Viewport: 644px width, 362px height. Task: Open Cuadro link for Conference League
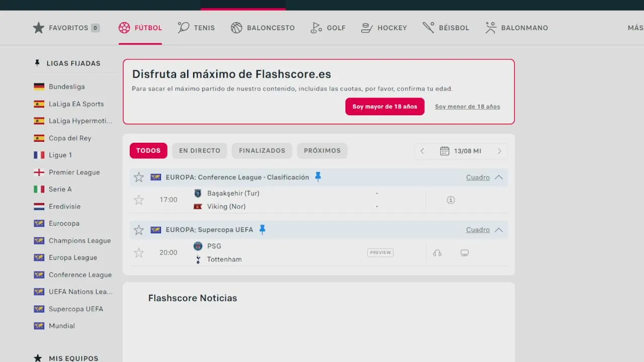pyautogui.click(x=477, y=177)
